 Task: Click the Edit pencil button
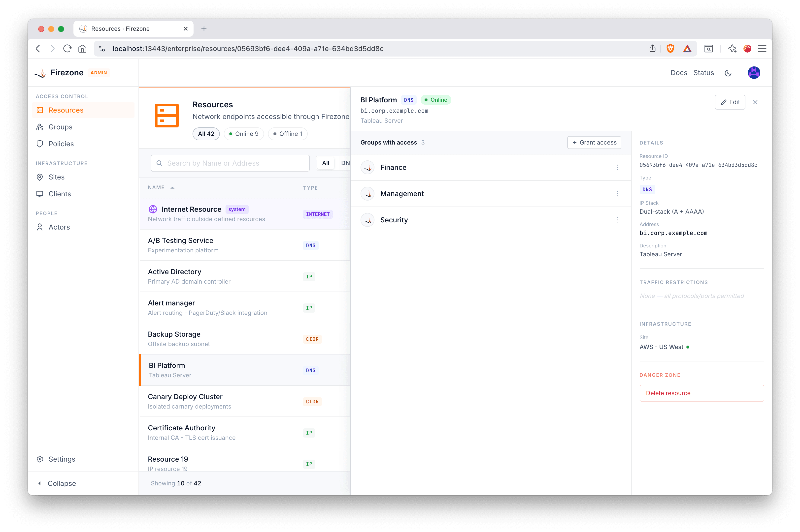point(730,102)
